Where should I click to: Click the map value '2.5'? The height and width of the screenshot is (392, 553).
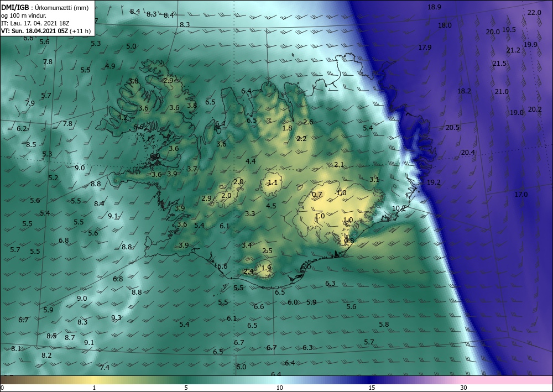click(267, 250)
